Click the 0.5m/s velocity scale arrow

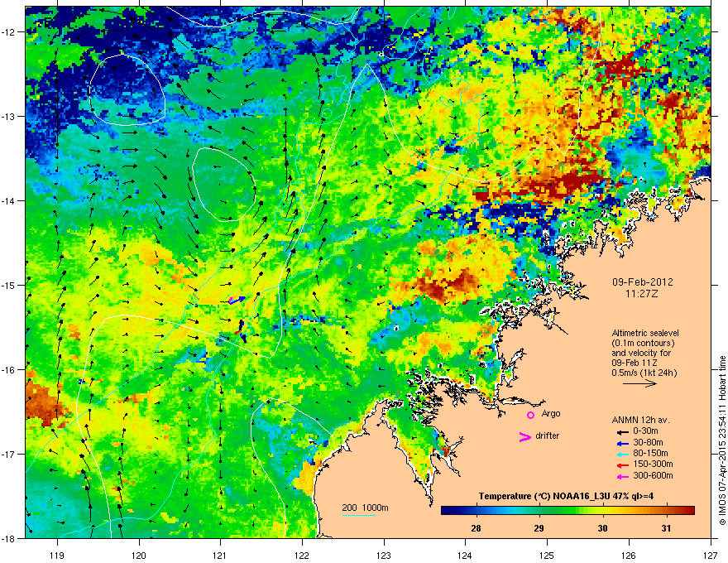point(639,383)
